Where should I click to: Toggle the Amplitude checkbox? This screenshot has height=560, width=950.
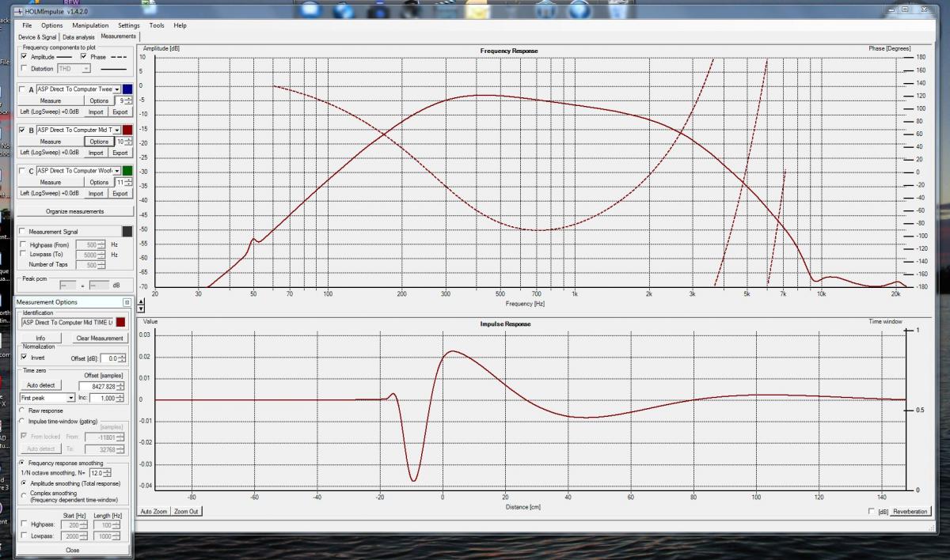[25, 57]
